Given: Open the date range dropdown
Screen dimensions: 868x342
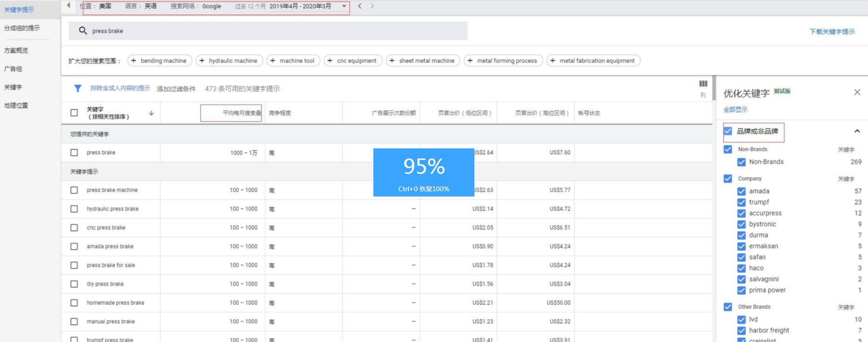Looking at the screenshot, I should [344, 6].
